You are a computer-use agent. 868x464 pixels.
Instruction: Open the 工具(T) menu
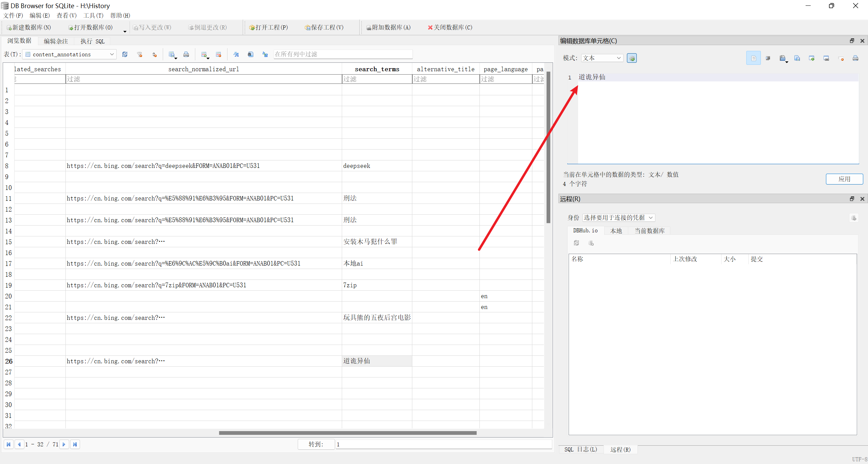click(x=93, y=16)
